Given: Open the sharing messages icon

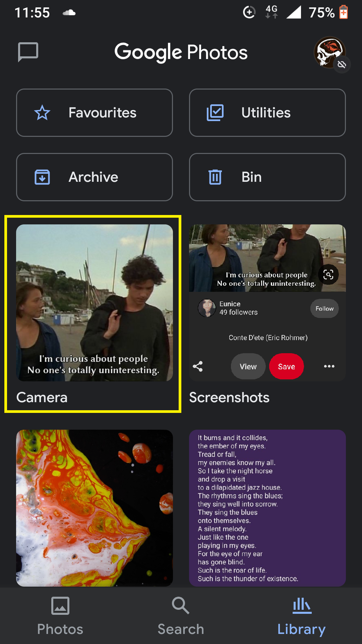Looking at the screenshot, I should [28, 52].
